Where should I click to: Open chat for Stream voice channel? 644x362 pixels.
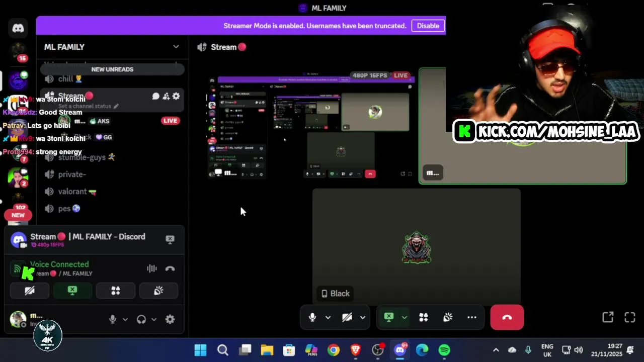156,96
